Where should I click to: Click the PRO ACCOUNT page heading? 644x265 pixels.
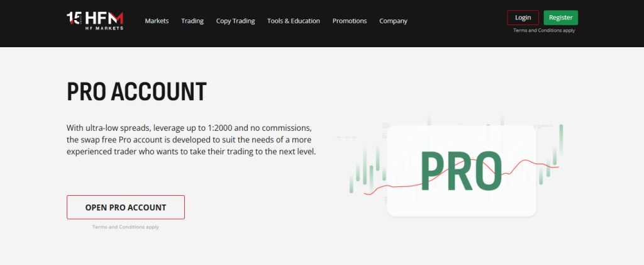pos(136,93)
